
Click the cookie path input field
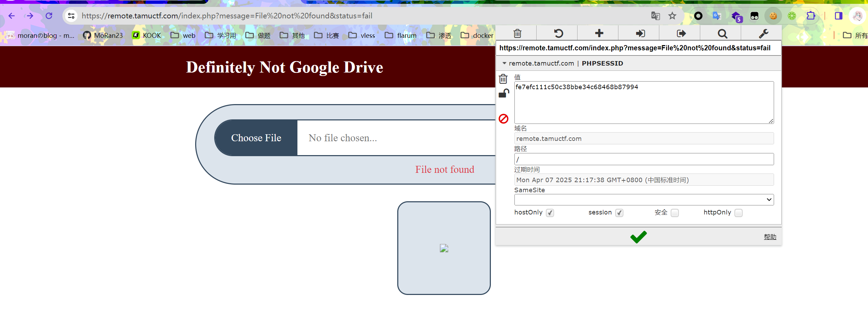644,159
